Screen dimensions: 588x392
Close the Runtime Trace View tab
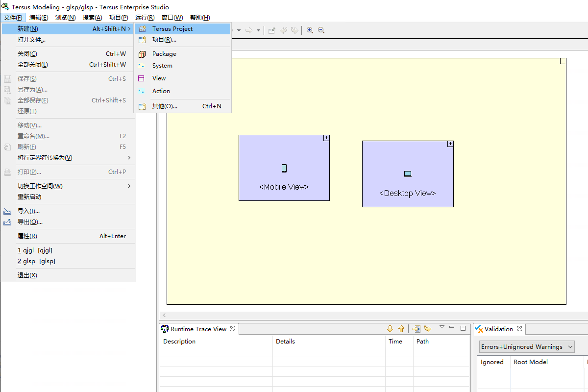[x=233, y=329]
